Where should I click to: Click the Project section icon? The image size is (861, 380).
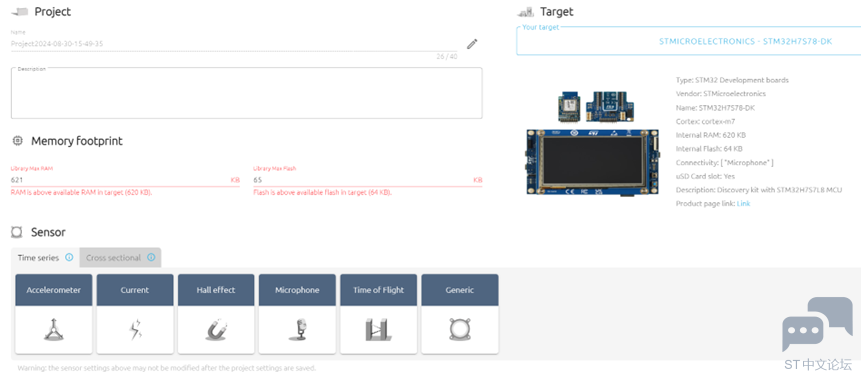click(x=20, y=12)
